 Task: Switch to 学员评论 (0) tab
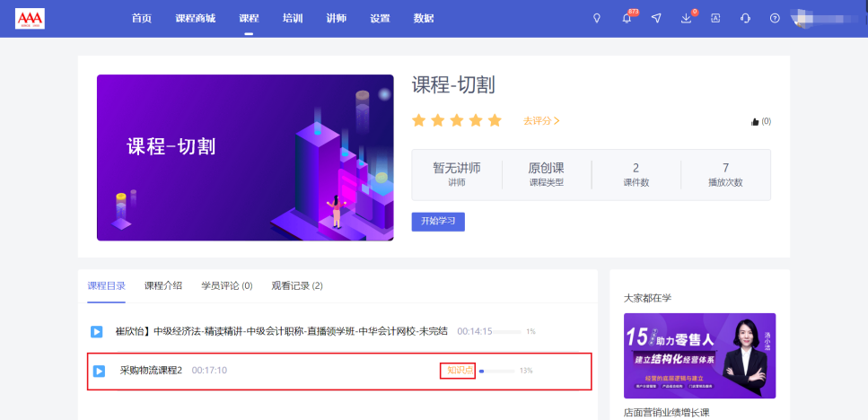point(227,286)
